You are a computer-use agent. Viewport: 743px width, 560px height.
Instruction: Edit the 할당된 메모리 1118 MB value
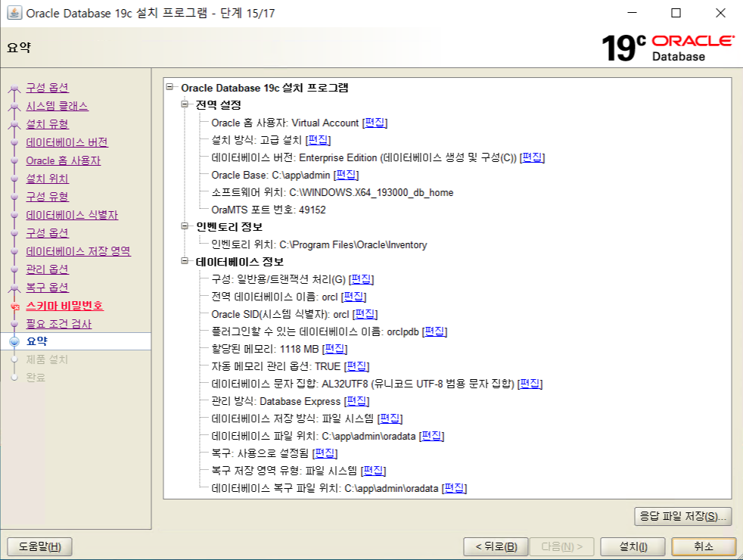[334, 349]
